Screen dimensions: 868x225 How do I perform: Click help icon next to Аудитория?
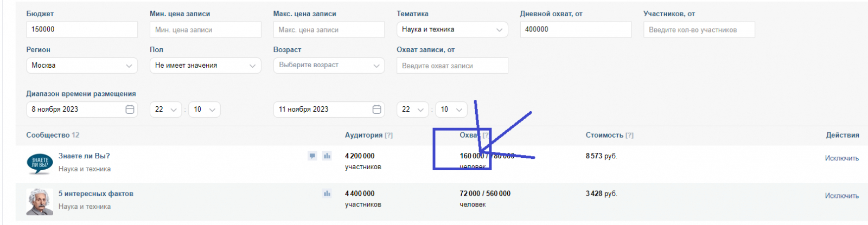pyautogui.click(x=388, y=136)
